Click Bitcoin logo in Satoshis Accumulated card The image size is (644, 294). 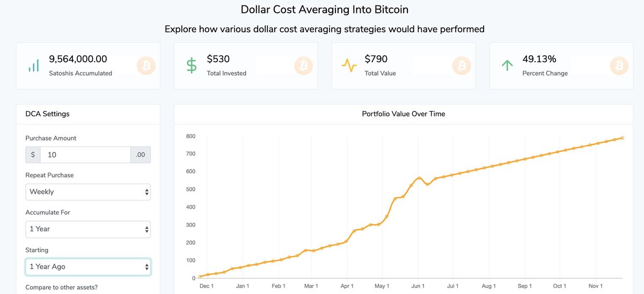(145, 66)
